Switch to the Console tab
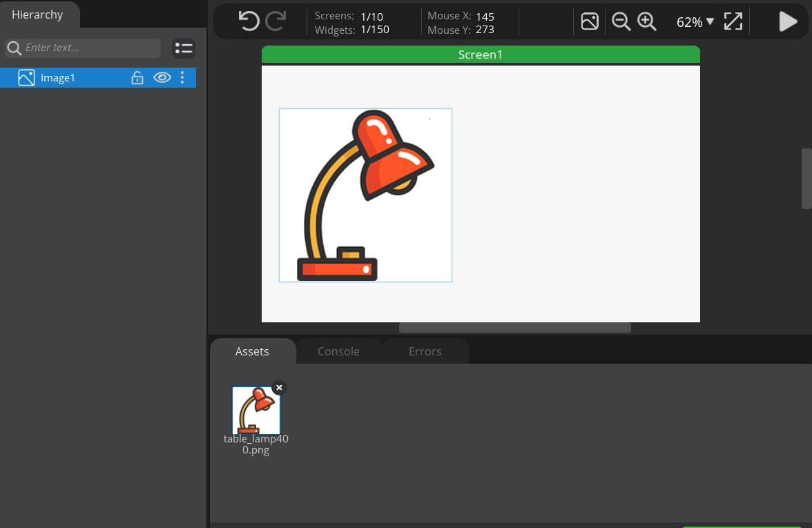 point(338,351)
